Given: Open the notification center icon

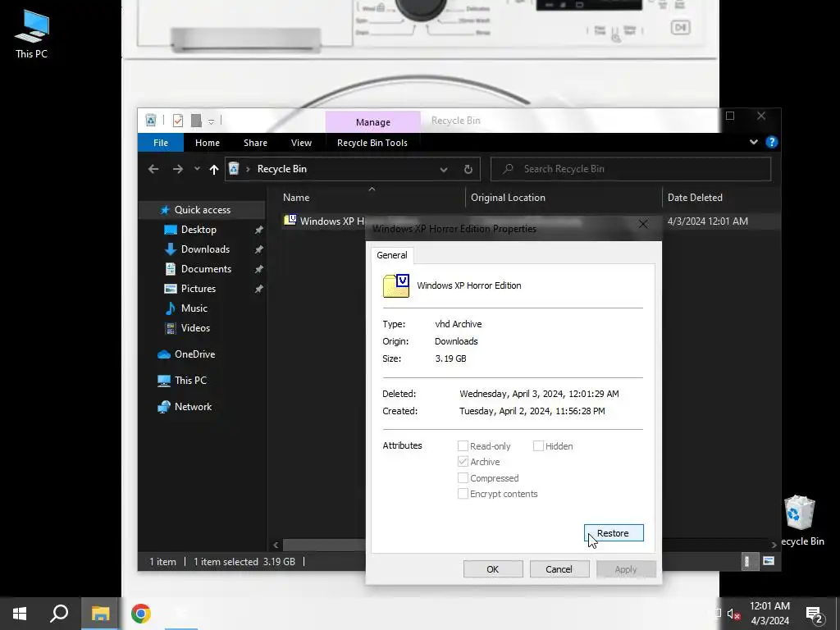Looking at the screenshot, I should (815, 614).
